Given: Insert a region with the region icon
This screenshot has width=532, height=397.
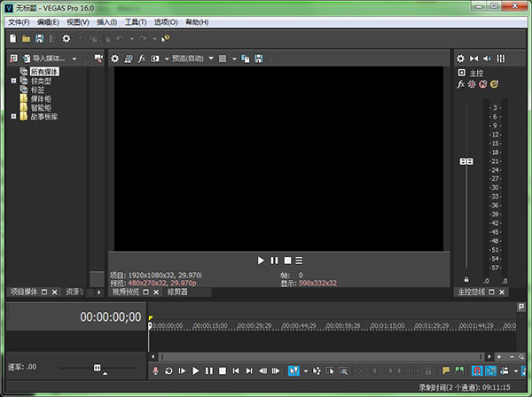Looking at the screenshot, I should point(459,371).
